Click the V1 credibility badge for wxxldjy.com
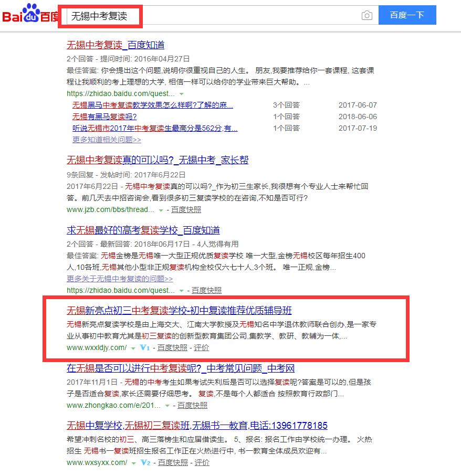The width and height of the screenshot is (461, 476). click(x=145, y=347)
